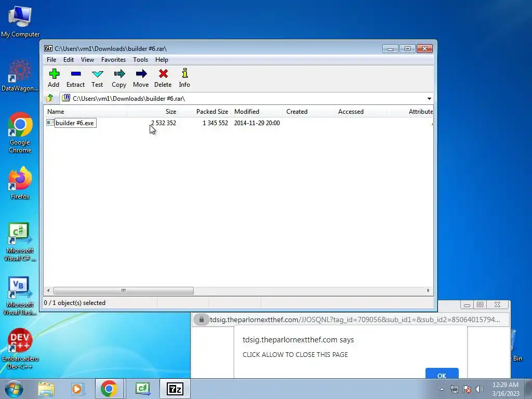Click the Extract toolbar icon
The height and width of the screenshot is (399, 532).
coord(75,78)
